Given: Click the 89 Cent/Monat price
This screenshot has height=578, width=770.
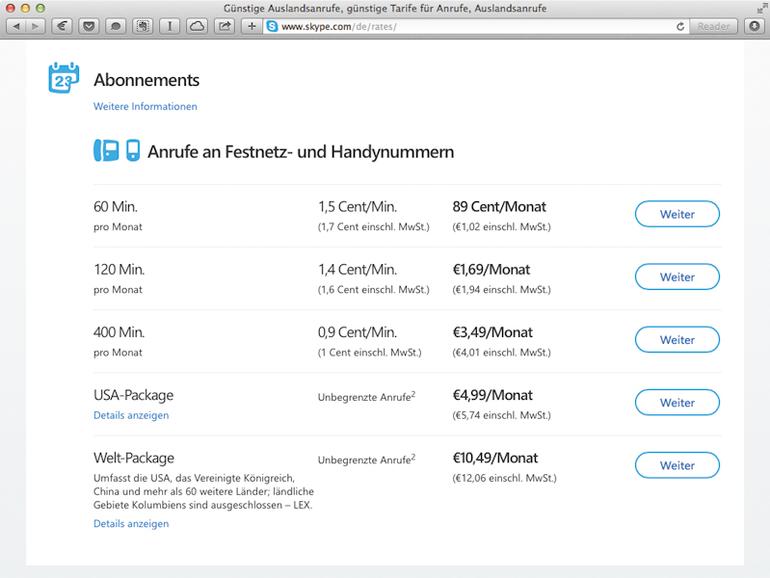Looking at the screenshot, I should pyautogui.click(x=499, y=207).
